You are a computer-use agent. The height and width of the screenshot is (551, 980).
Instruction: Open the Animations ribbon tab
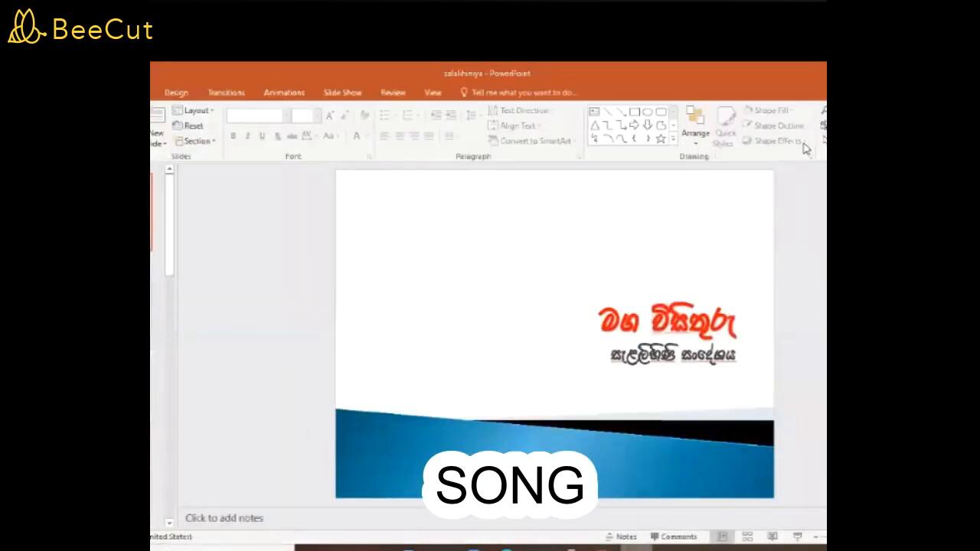point(284,93)
